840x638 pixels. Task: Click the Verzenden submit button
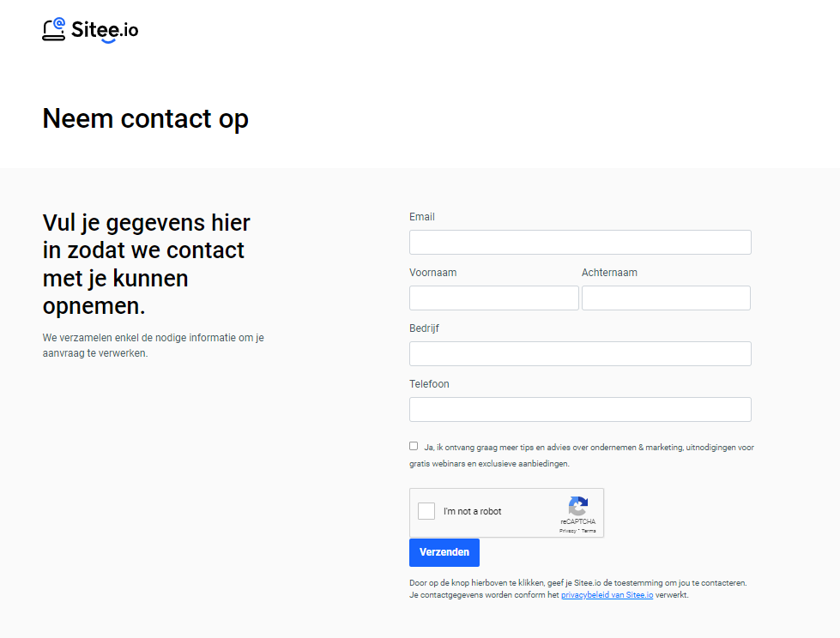pos(444,552)
